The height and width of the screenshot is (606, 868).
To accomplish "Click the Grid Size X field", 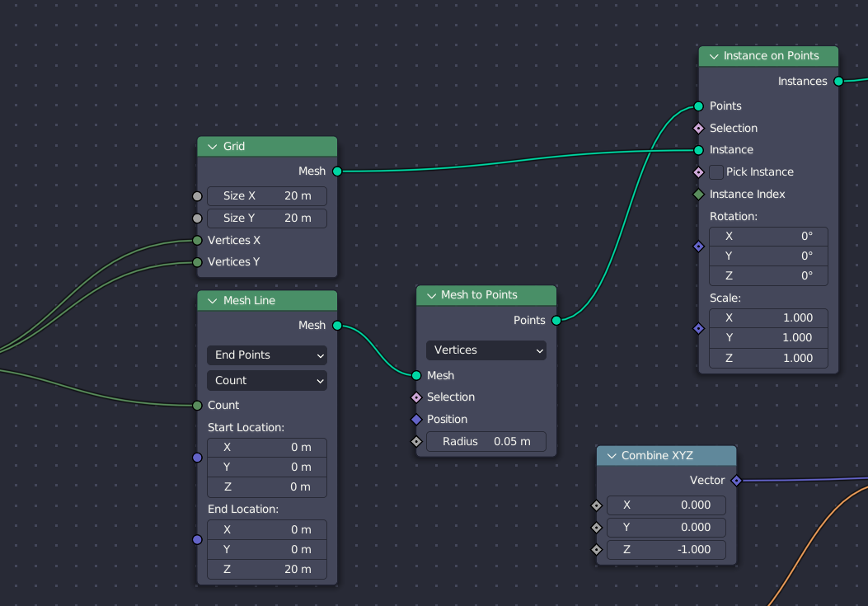I will pyautogui.click(x=267, y=196).
